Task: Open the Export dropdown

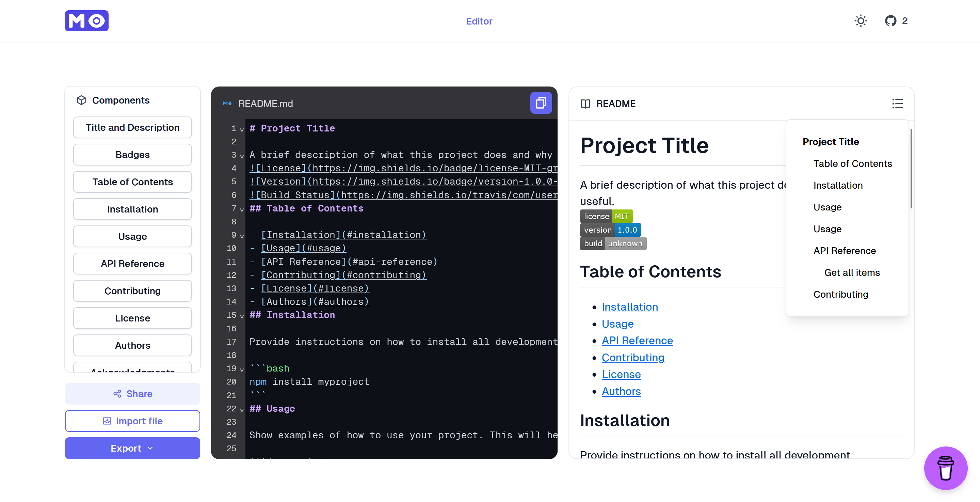Action: (x=132, y=448)
